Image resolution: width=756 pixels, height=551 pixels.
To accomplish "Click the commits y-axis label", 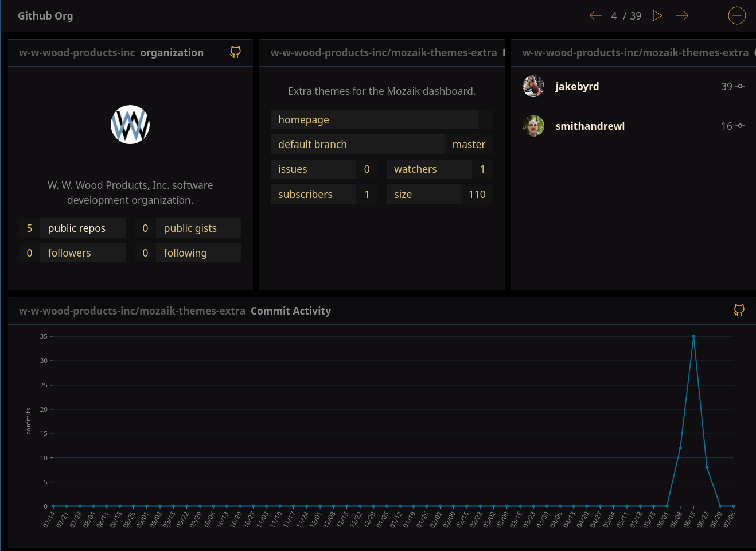I will (x=28, y=421).
